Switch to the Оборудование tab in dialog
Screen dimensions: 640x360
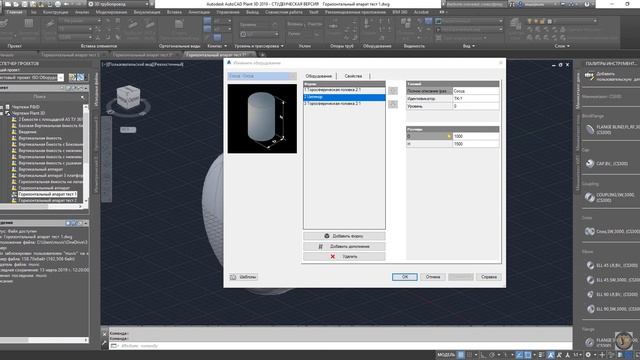[x=319, y=76]
